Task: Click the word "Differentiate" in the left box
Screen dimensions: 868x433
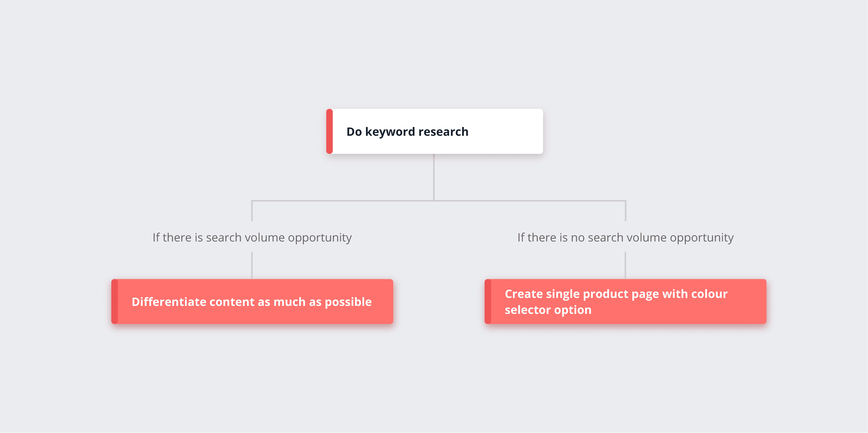Action: click(x=169, y=301)
